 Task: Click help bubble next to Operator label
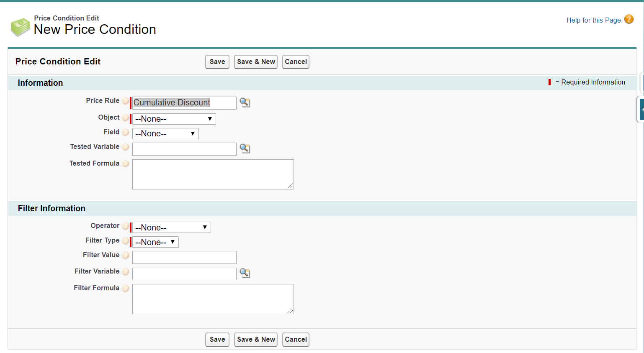point(125,226)
